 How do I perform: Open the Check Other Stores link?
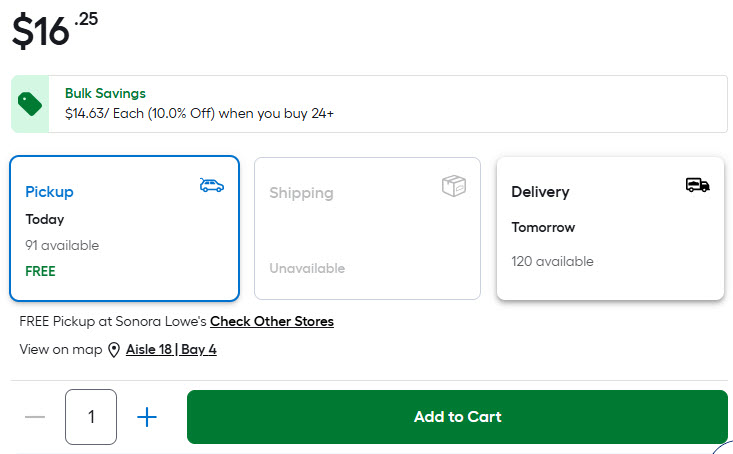click(271, 322)
